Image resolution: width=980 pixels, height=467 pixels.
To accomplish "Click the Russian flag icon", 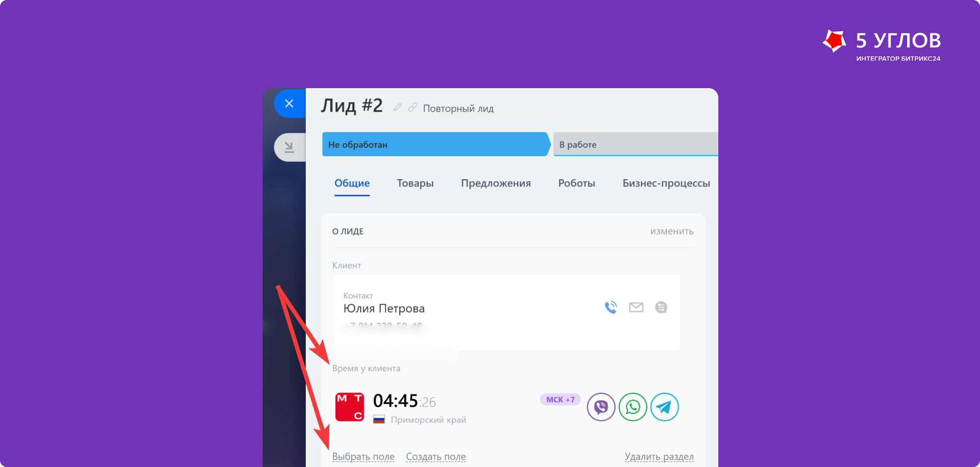I will tap(379, 420).
